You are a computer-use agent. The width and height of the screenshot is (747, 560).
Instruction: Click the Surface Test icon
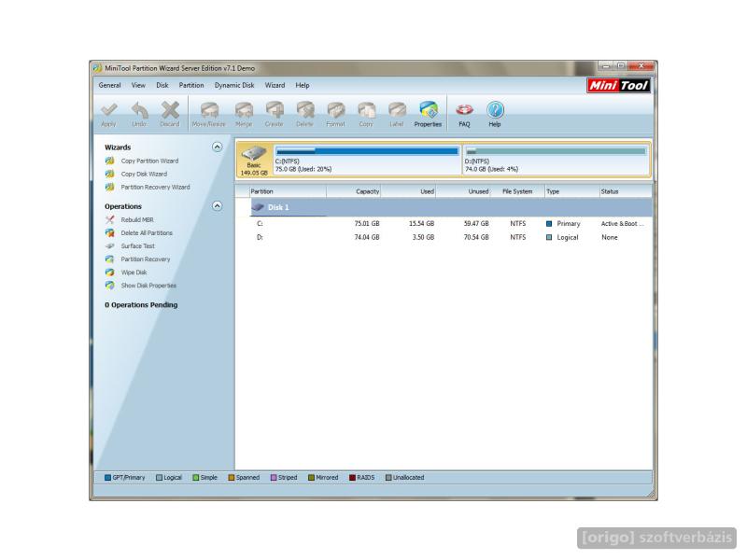point(109,245)
